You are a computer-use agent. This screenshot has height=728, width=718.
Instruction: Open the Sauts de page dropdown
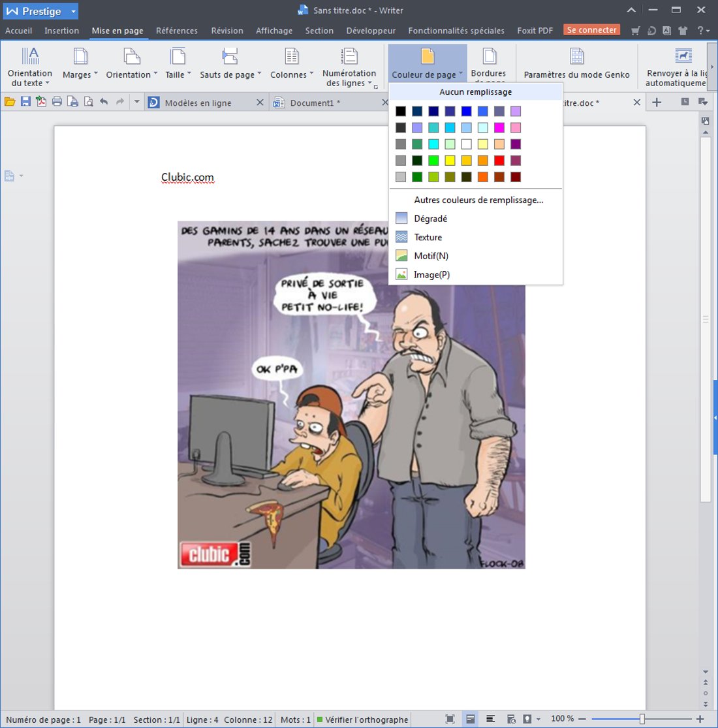230,63
